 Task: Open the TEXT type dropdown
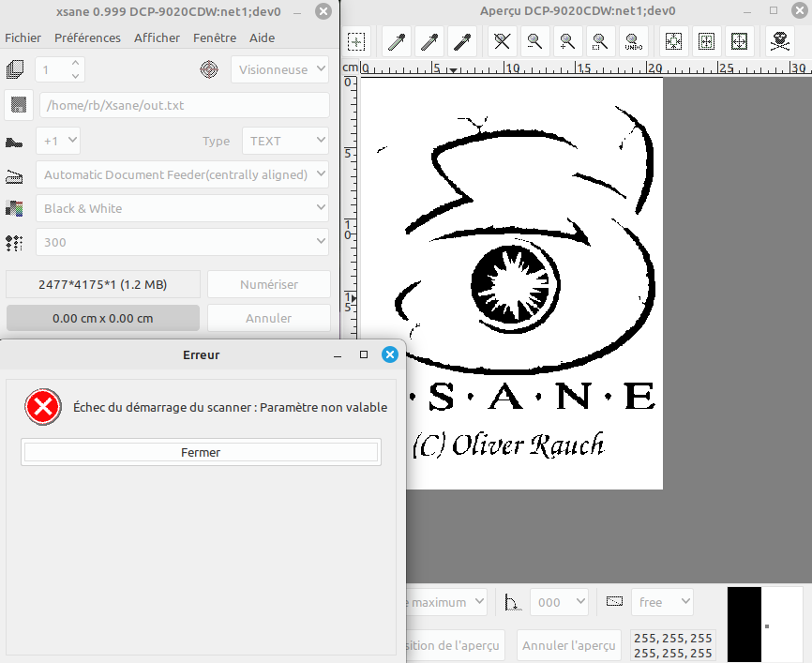(285, 141)
